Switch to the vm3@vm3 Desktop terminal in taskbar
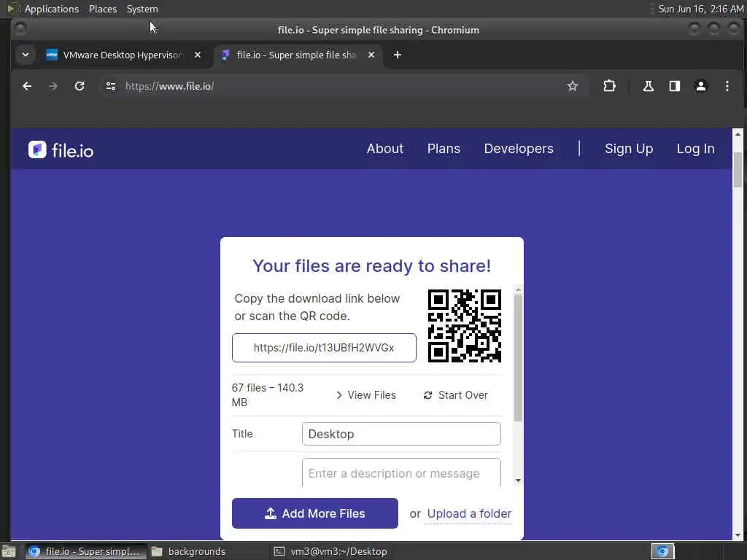747x560 pixels. pos(330,552)
